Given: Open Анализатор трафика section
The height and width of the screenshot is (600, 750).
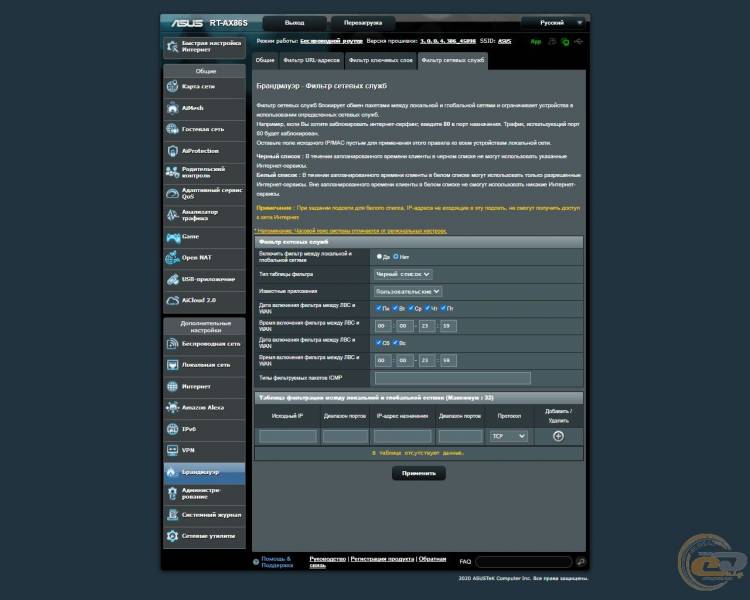Looking at the screenshot, I should tap(204, 215).
